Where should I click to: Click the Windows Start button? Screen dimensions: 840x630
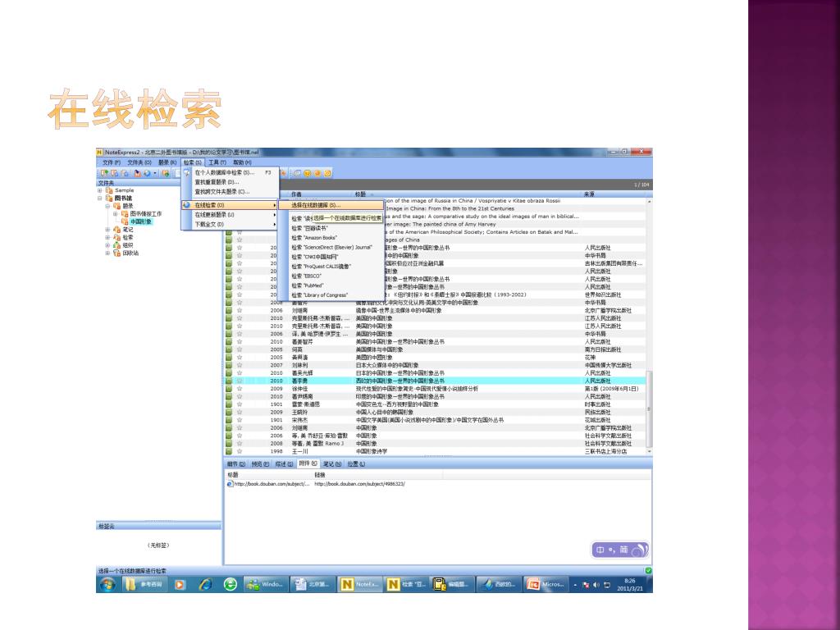click(x=107, y=584)
